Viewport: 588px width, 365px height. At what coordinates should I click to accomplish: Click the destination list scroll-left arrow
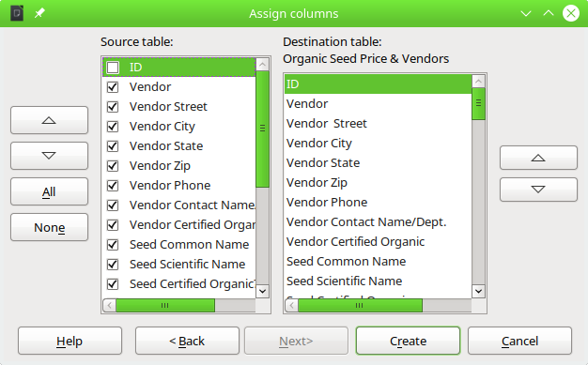pyautogui.click(x=291, y=305)
